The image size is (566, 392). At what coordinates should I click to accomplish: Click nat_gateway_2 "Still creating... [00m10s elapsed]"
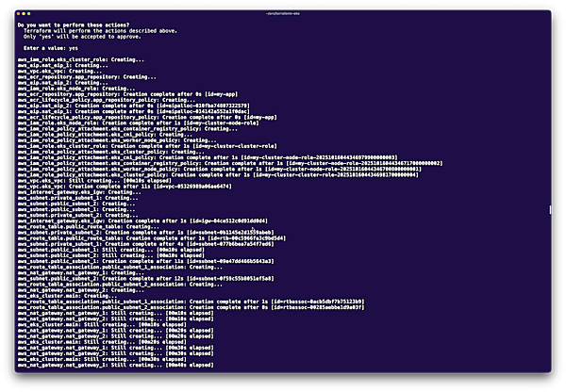point(115,319)
